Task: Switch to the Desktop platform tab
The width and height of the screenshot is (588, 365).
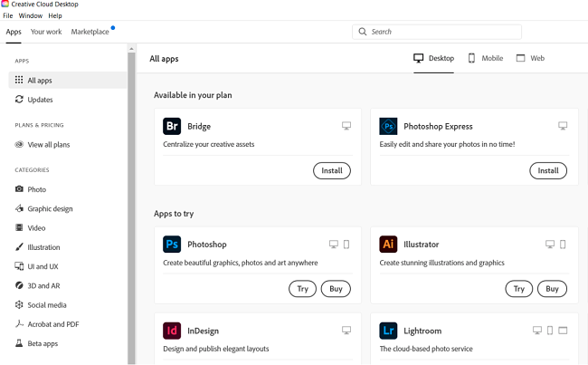Action: pos(434,58)
